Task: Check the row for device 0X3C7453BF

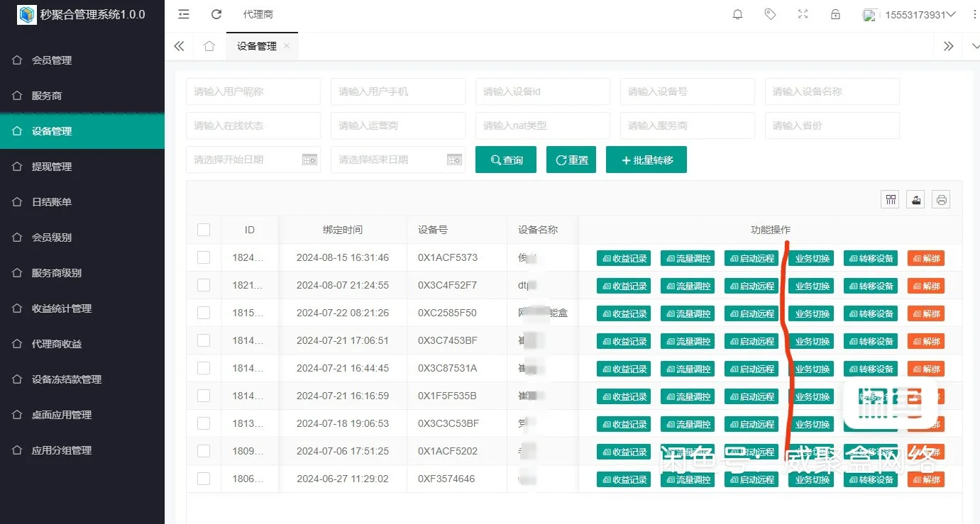Action: [x=204, y=340]
